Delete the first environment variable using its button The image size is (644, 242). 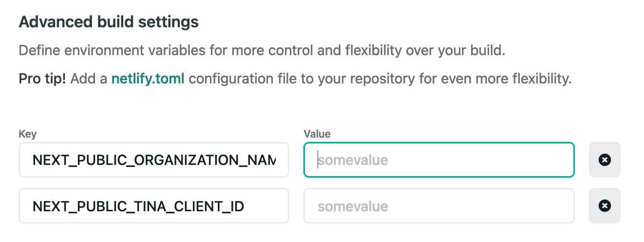[x=605, y=160]
